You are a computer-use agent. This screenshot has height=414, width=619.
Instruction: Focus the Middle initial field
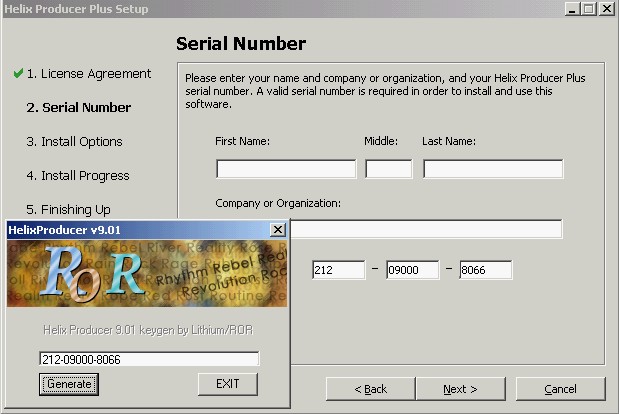(x=389, y=169)
